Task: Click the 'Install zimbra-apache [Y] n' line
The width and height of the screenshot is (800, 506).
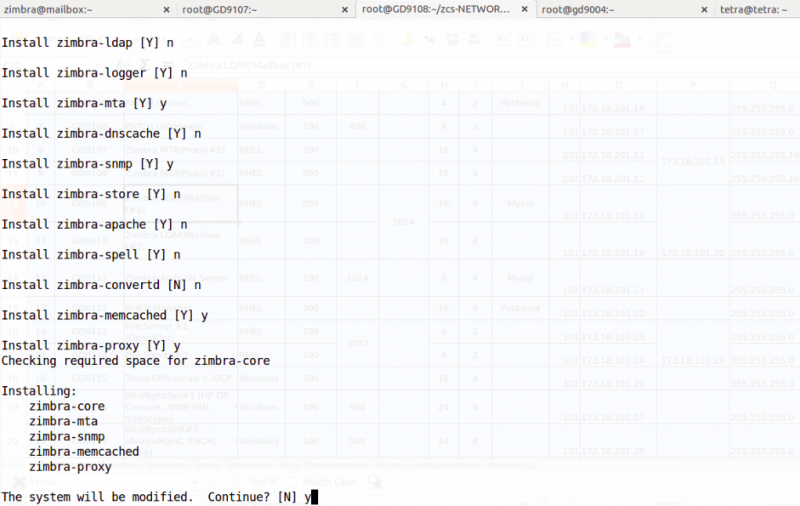Action: coord(94,224)
